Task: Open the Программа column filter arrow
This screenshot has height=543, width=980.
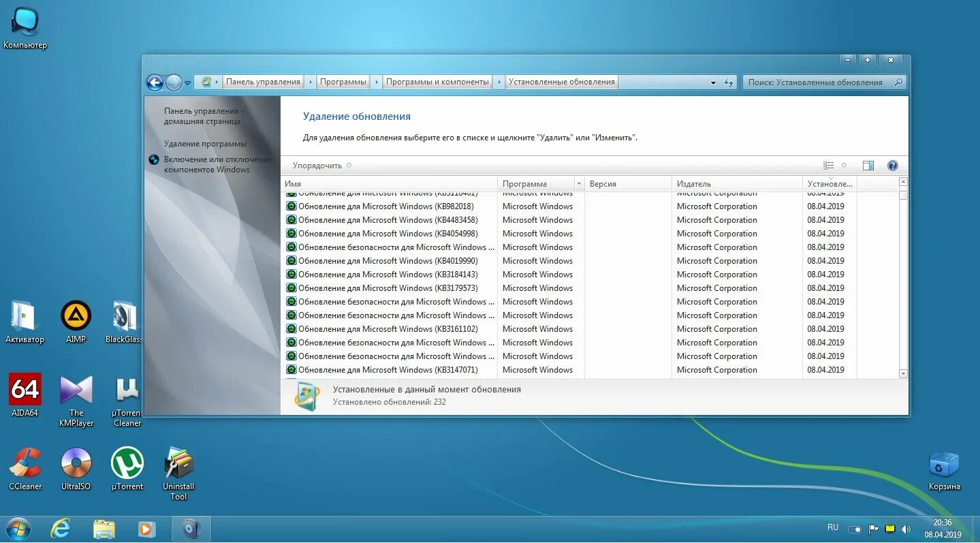Action: [579, 184]
